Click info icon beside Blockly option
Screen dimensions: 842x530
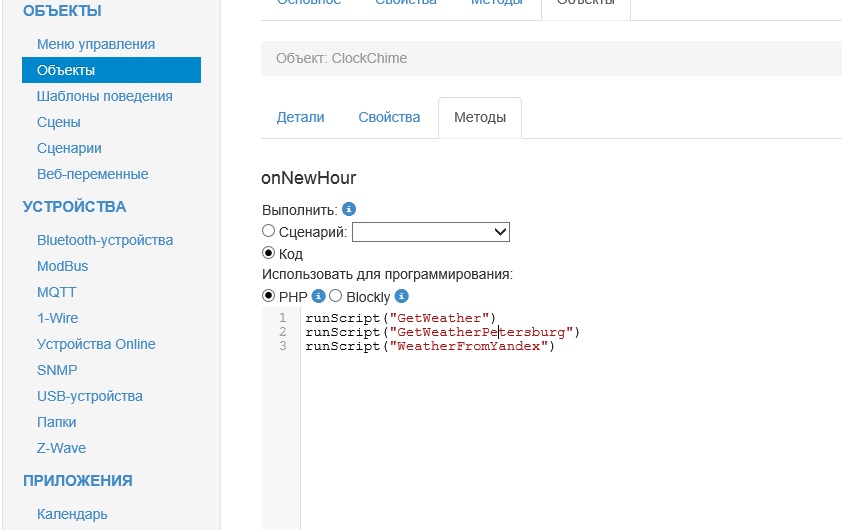[402, 296]
